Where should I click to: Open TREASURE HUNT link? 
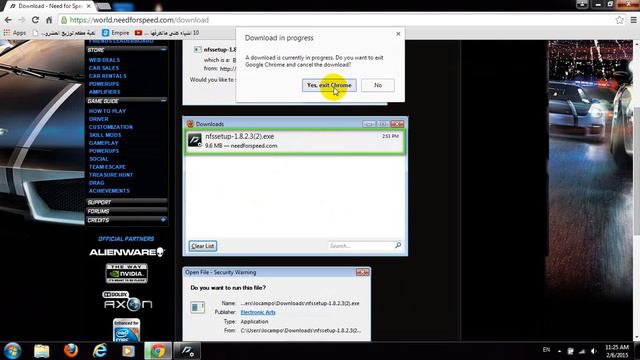(111, 175)
